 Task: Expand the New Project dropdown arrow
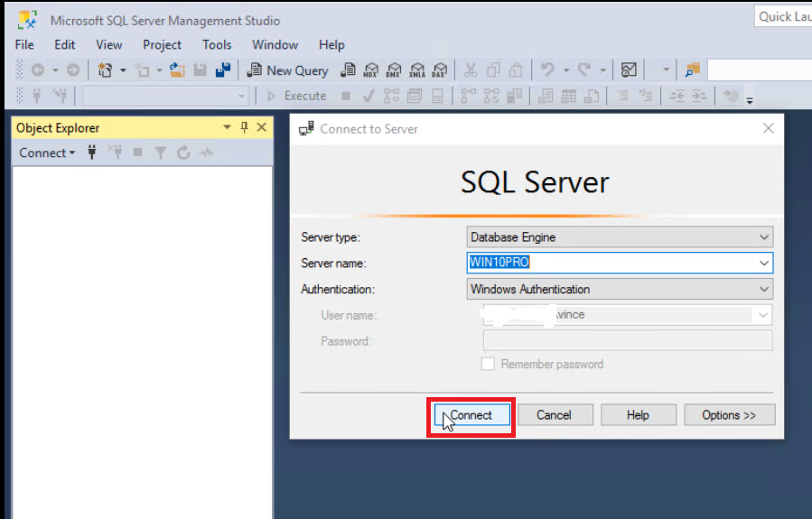(123, 70)
